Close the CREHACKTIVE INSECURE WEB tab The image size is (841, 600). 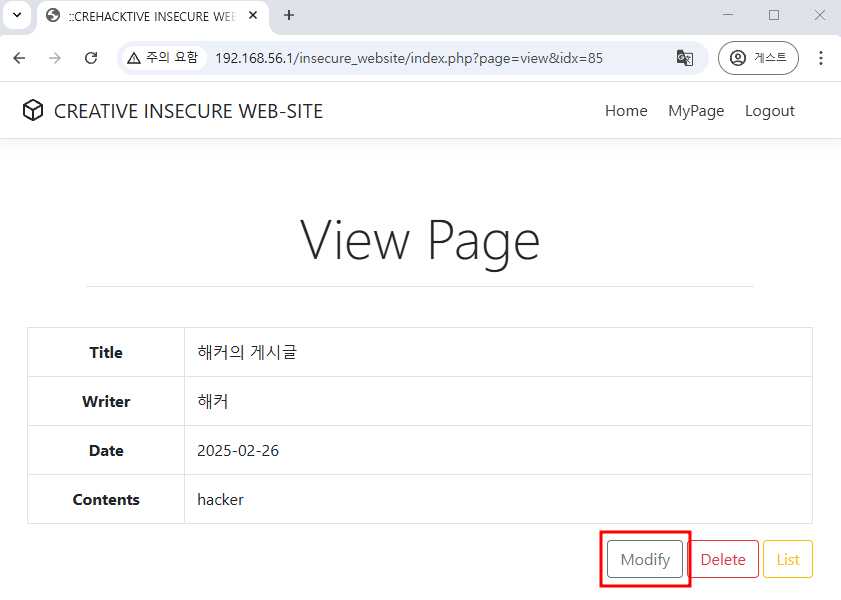[x=253, y=16]
